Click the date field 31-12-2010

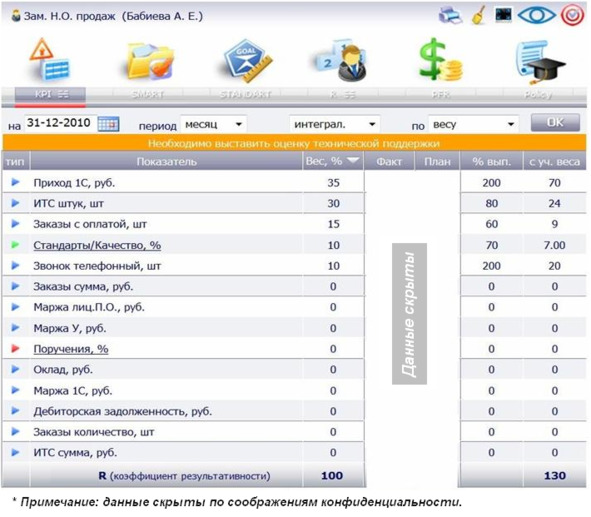pyautogui.click(x=60, y=123)
